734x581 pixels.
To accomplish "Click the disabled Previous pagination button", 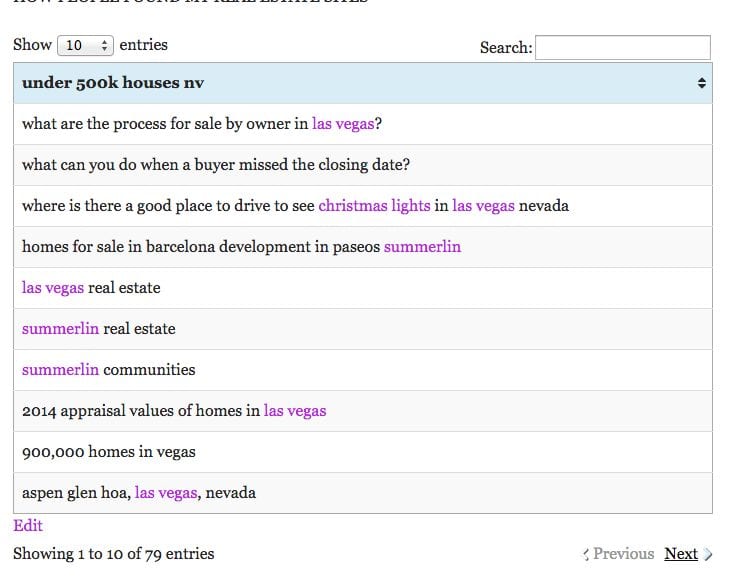I will (618, 554).
